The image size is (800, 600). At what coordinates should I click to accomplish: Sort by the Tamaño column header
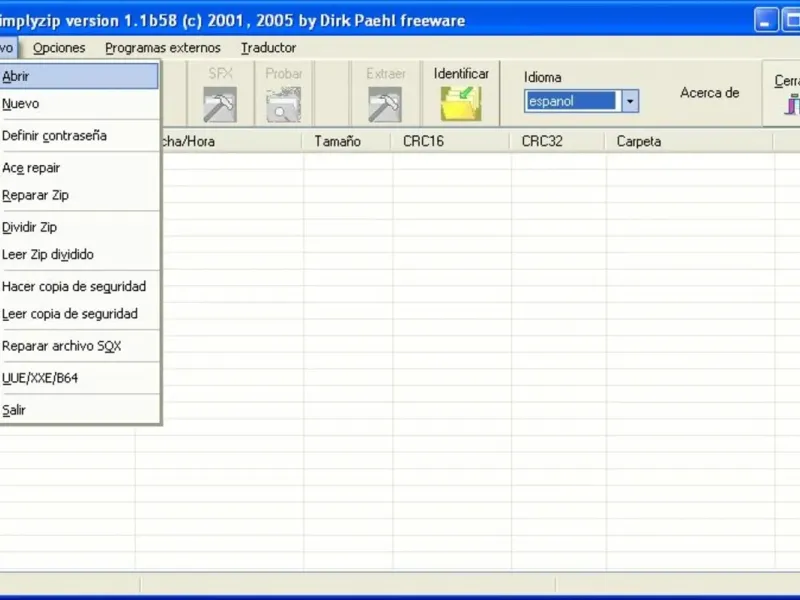tap(347, 141)
